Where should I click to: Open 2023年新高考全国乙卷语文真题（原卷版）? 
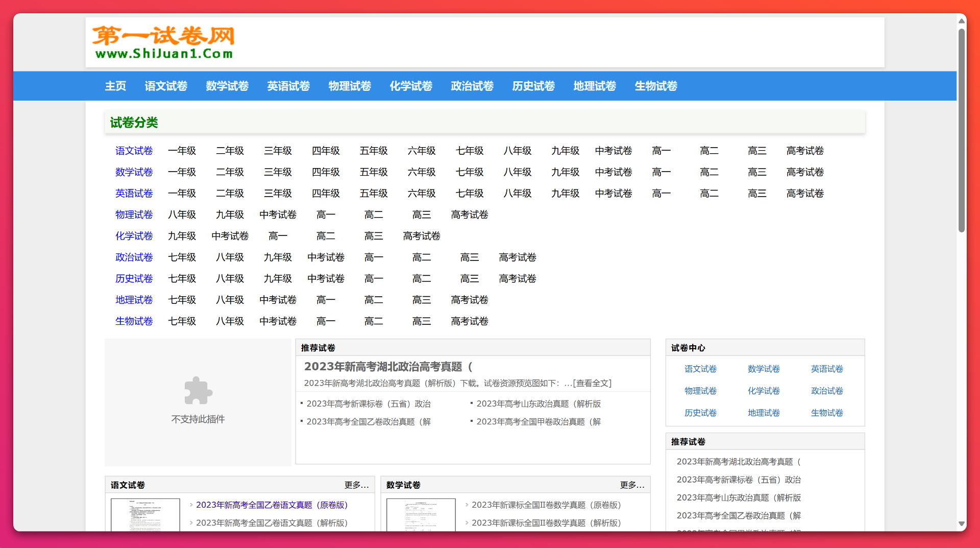click(x=272, y=505)
